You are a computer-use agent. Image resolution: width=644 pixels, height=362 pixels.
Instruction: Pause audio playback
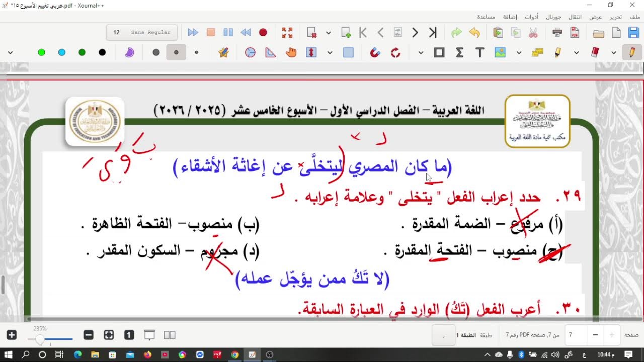(228, 33)
